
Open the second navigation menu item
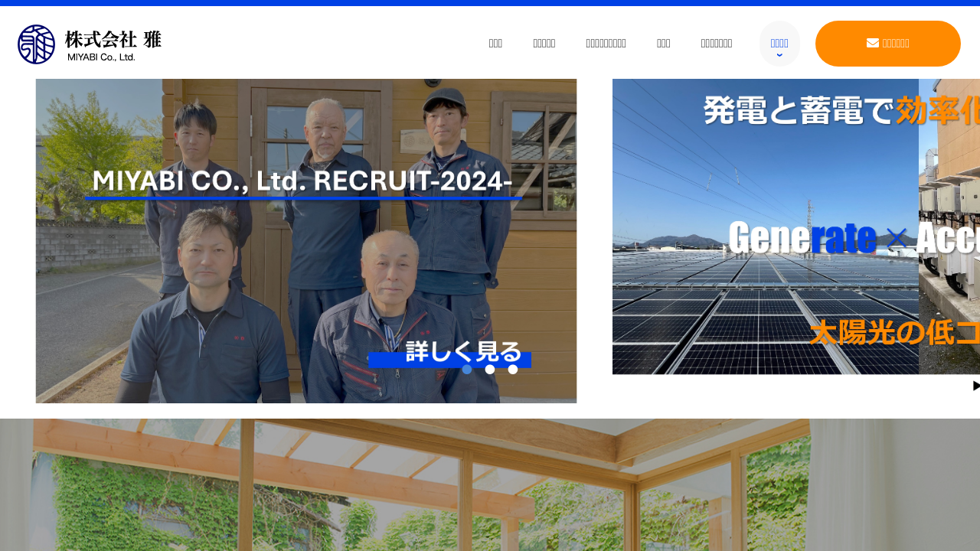[544, 44]
